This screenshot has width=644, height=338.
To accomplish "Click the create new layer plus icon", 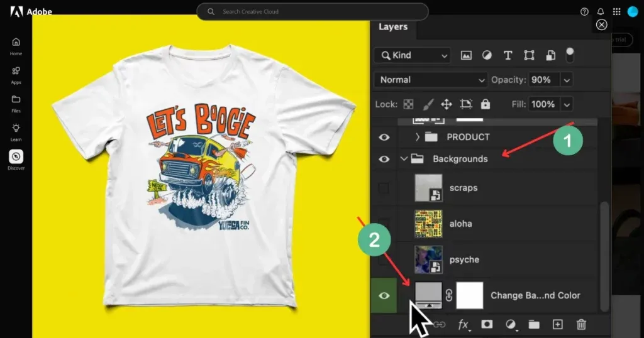I will (x=557, y=324).
